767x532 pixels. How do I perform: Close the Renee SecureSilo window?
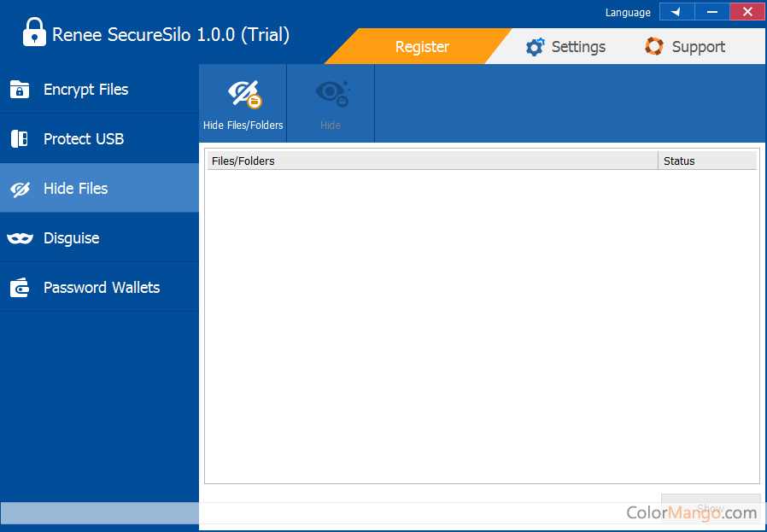747,12
